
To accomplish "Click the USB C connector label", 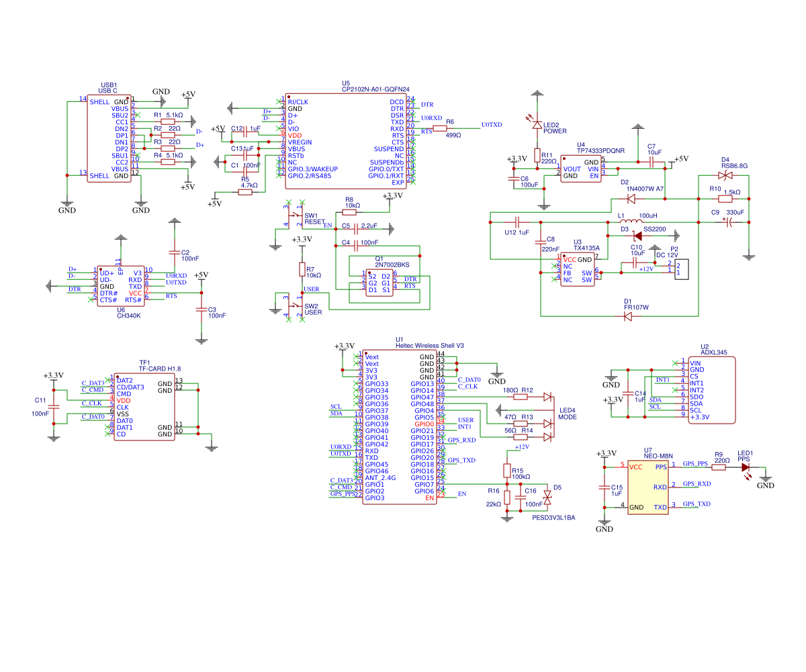I will [107, 91].
